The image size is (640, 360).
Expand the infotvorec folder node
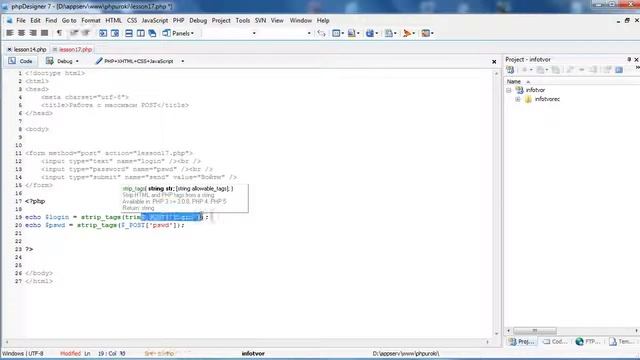(518, 99)
